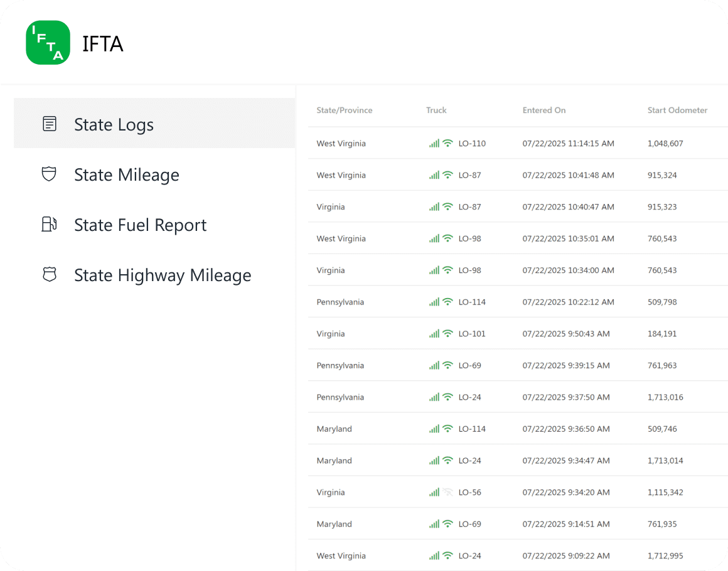Screen dimensions: 728x571
Task: Toggle connectivity indicator on LO-101 Virginia row
Action: [448, 333]
